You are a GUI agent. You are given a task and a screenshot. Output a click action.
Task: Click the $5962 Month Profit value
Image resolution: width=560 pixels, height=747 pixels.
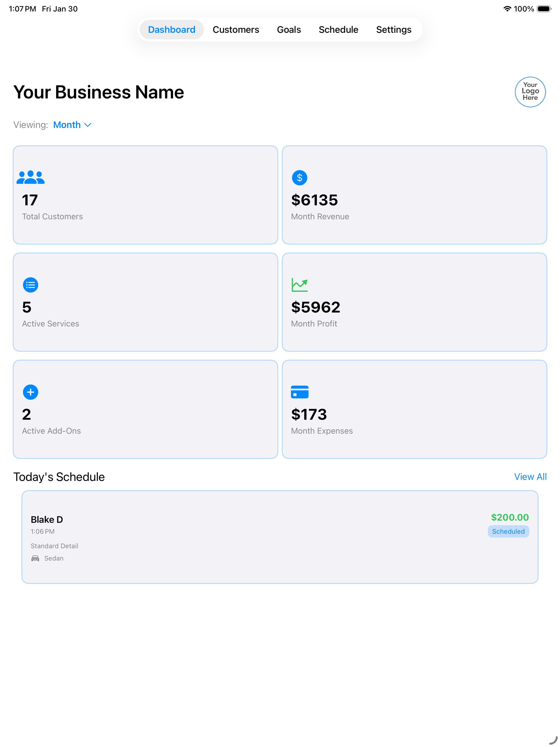pos(316,307)
